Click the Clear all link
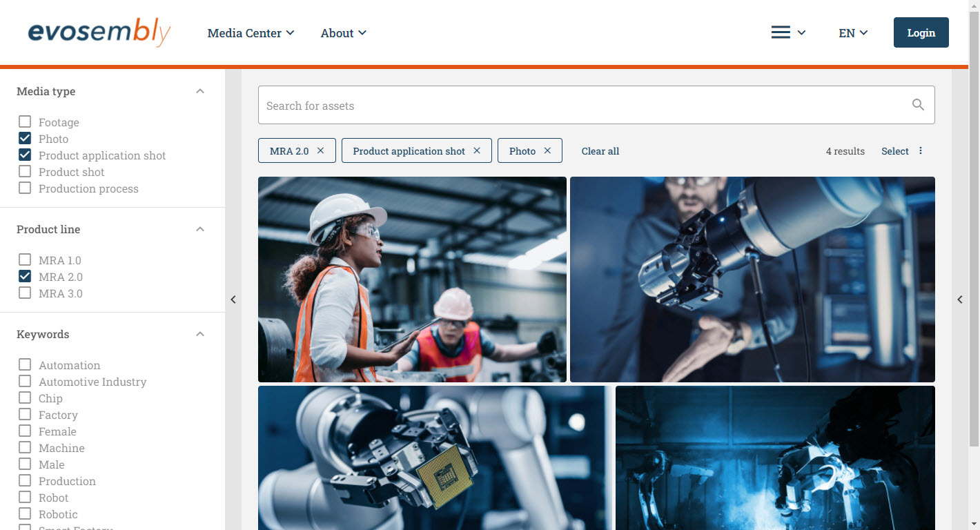Screen dimensions: 980x530 click(600, 151)
